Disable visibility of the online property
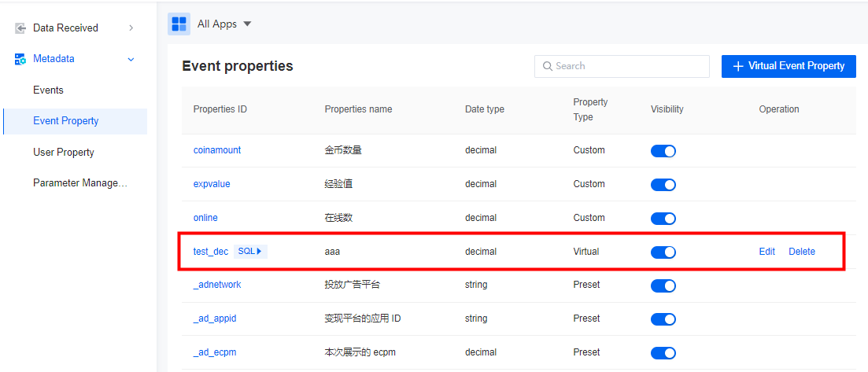Screen dimensions: 868x372 tap(663, 219)
